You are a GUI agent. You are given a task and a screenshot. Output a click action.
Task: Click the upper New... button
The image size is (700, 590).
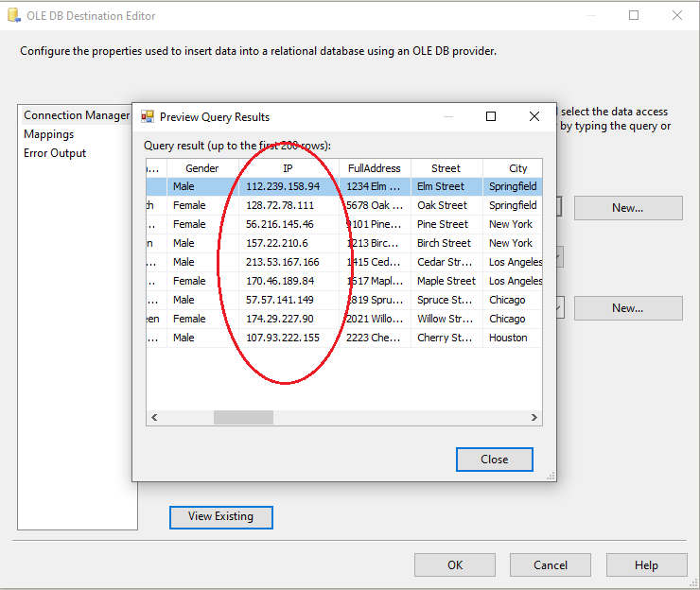click(x=627, y=208)
